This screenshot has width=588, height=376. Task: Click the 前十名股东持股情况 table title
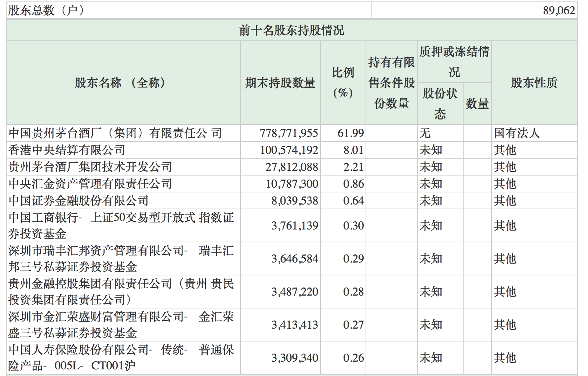pyautogui.click(x=292, y=30)
